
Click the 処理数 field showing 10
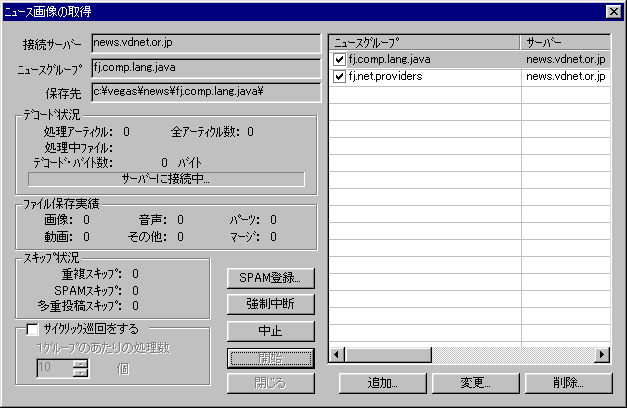click(55, 368)
